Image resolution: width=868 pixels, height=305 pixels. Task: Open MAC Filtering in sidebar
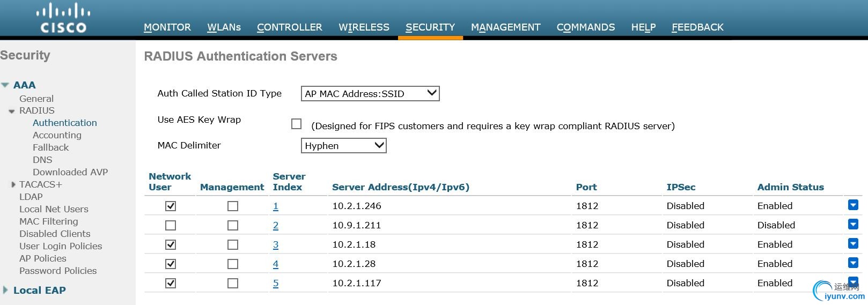[48, 221]
